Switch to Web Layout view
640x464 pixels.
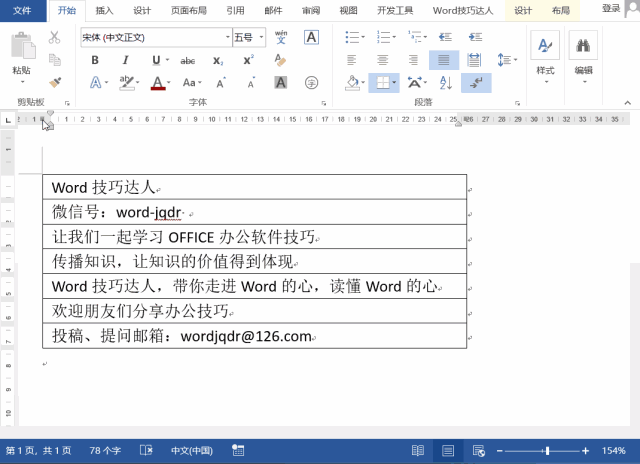tap(478, 451)
